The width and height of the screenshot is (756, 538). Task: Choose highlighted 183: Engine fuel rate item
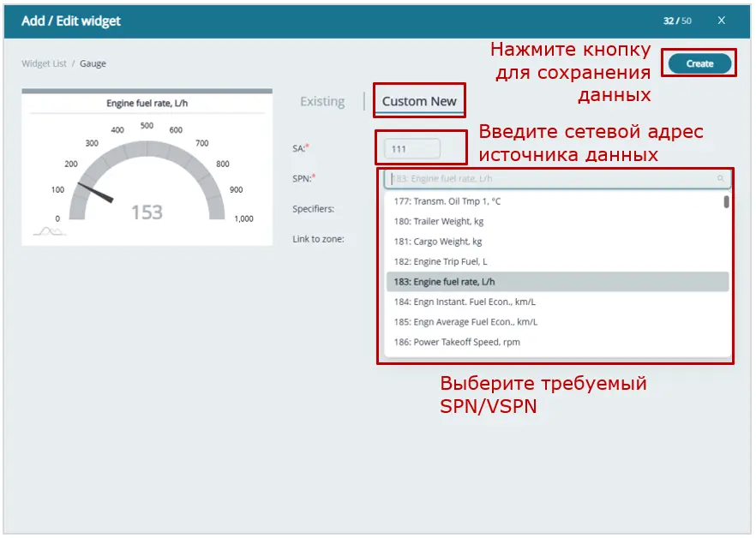pos(444,282)
